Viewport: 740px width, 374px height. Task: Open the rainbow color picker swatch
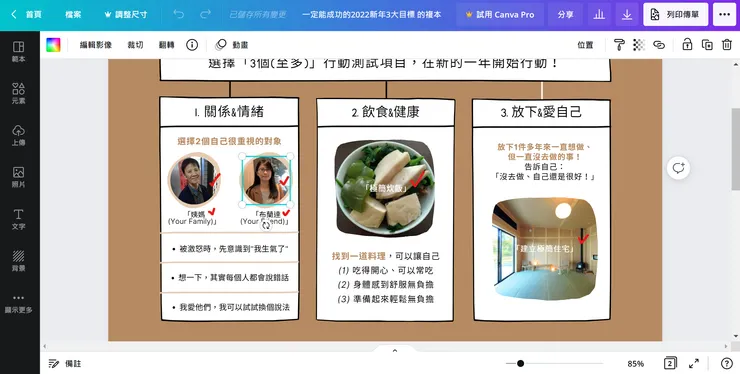53,45
